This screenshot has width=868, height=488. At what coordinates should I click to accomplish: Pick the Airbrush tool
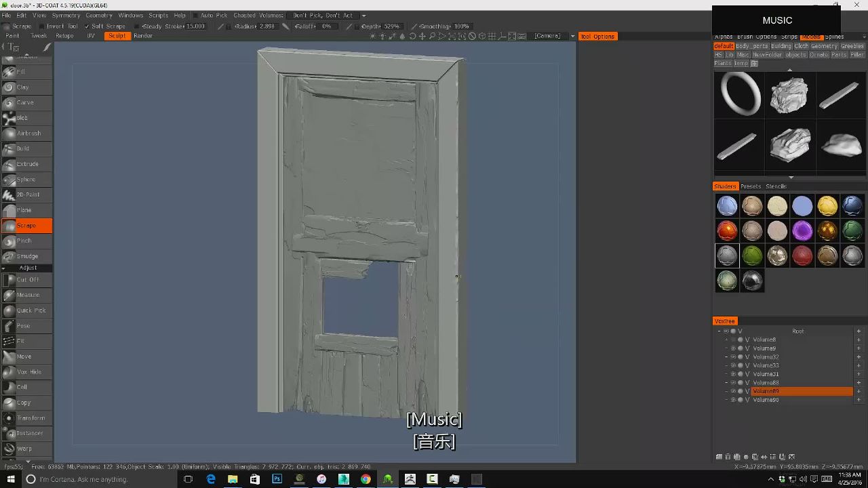pyautogui.click(x=26, y=133)
